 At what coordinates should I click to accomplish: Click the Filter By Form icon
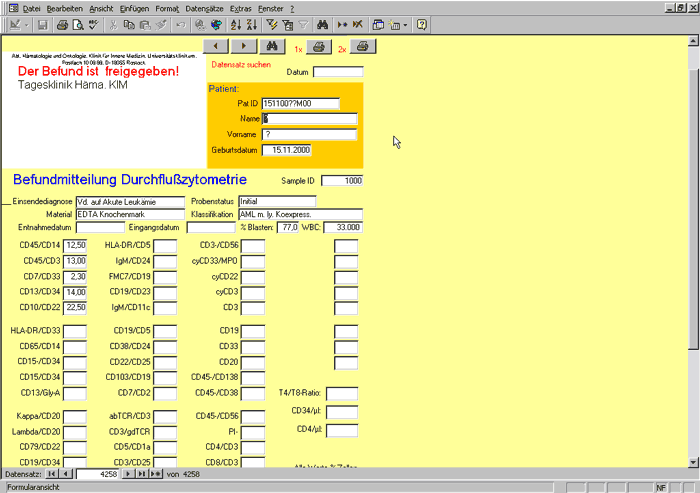click(288, 25)
